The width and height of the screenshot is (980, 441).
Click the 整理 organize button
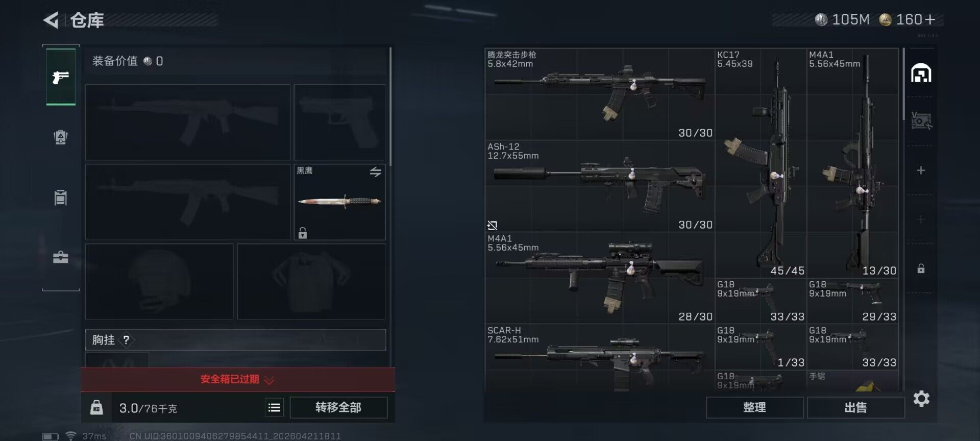(x=754, y=407)
